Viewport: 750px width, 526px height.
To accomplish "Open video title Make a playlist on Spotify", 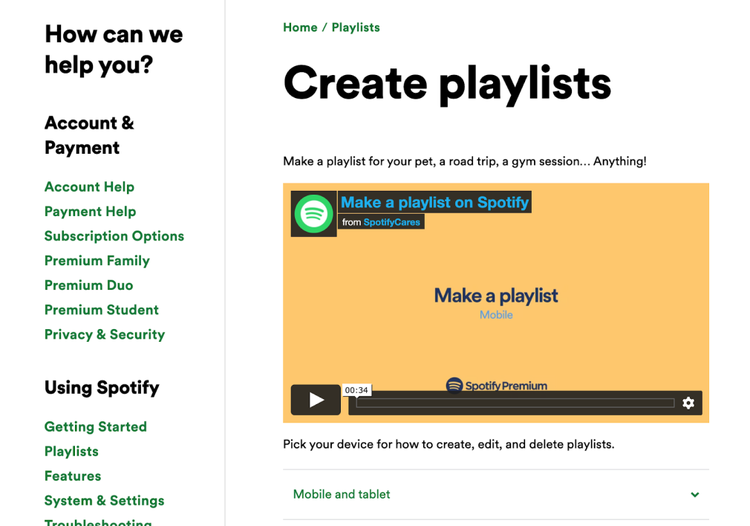I will tap(435, 202).
